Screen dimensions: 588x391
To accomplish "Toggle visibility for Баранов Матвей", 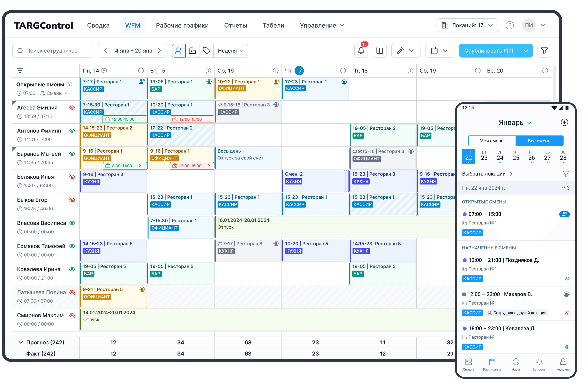I will [72, 154].
